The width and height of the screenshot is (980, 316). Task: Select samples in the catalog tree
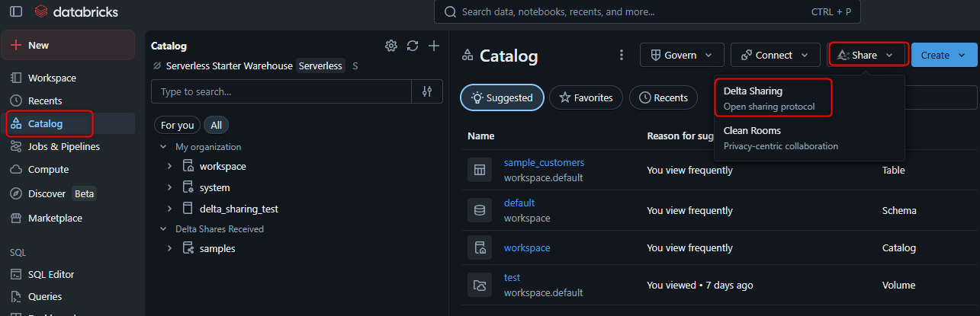[x=217, y=248]
